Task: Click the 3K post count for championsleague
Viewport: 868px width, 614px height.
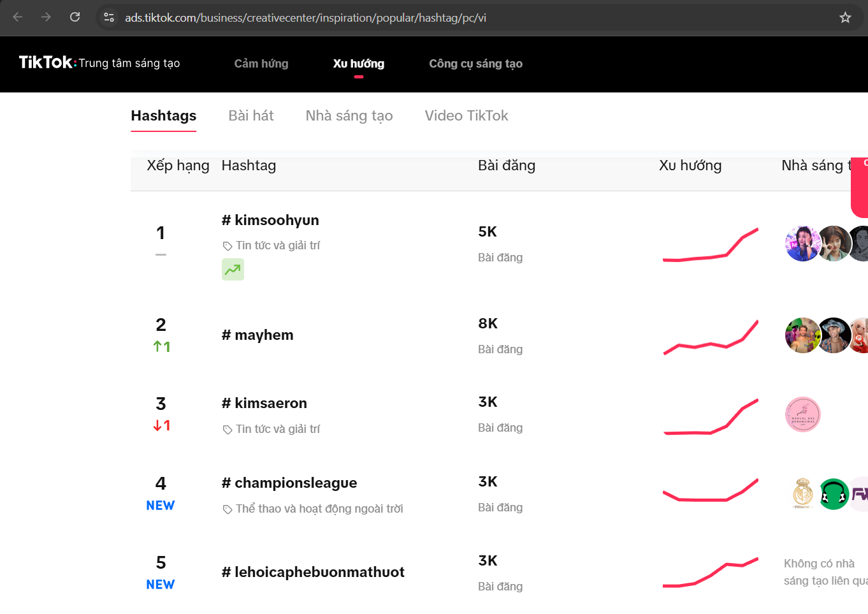Action: (488, 482)
